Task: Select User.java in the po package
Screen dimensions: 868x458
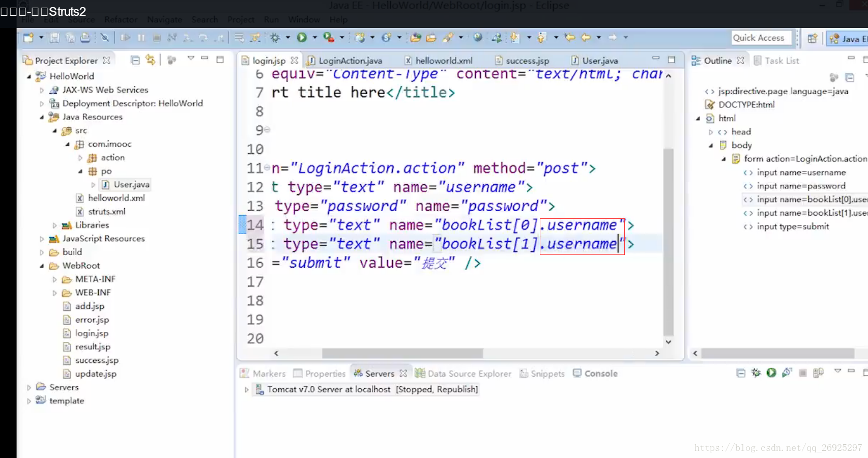Action: [x=125, y=184]
